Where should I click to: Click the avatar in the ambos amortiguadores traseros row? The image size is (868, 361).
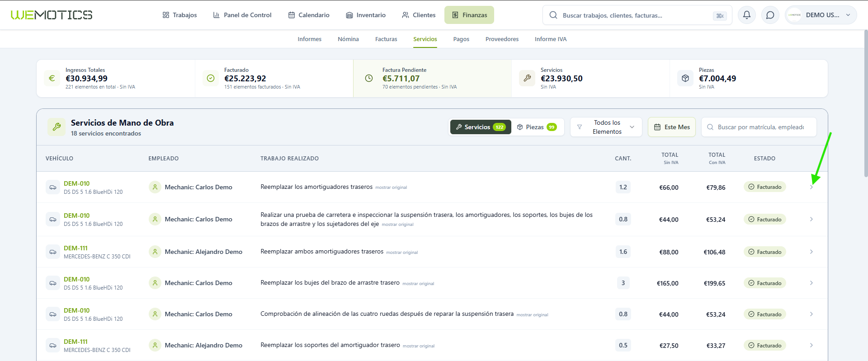155,252
